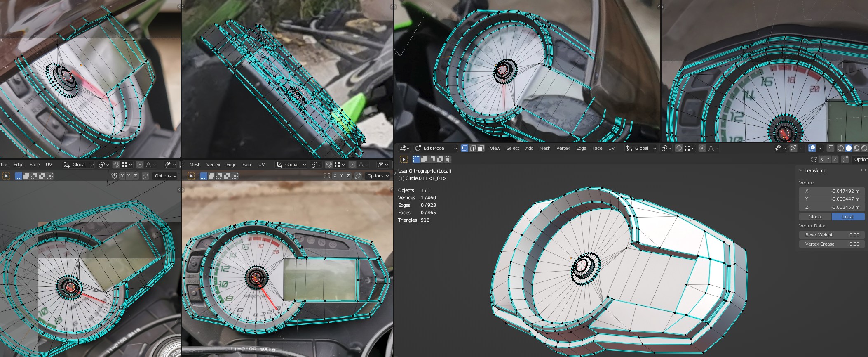Toggle viewport gizmos in main viewport header
868x357 pixels.
pos(793,148)
